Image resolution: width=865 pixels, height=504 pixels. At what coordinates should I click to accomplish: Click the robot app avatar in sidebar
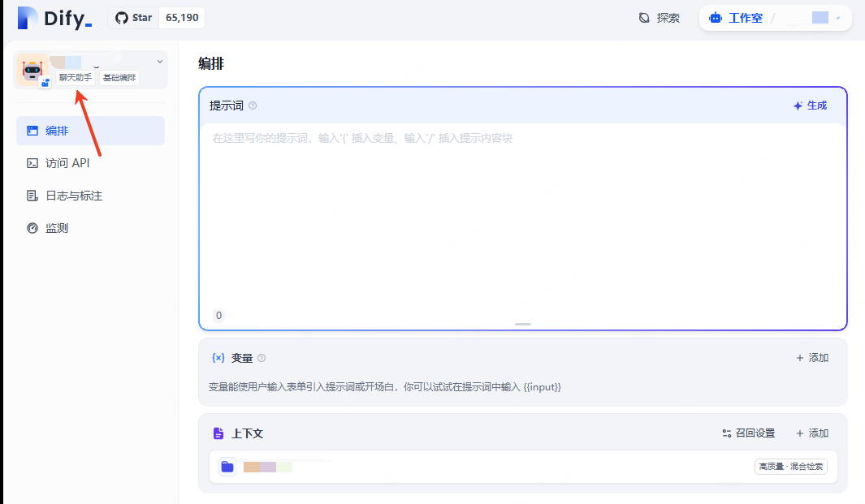click(x=32, y=70)
